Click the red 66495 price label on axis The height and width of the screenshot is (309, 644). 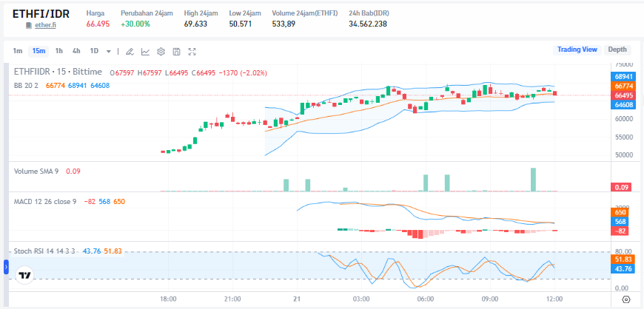[x=623, y=95]
